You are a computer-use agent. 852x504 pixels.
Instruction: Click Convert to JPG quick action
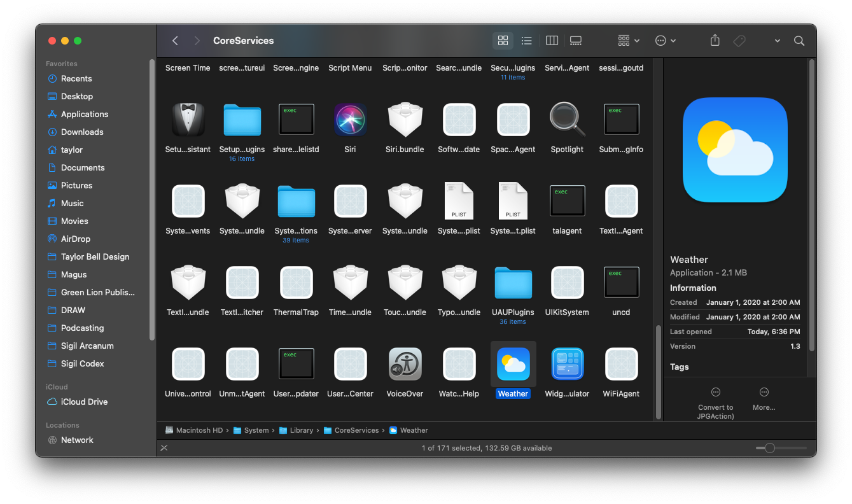716,400
